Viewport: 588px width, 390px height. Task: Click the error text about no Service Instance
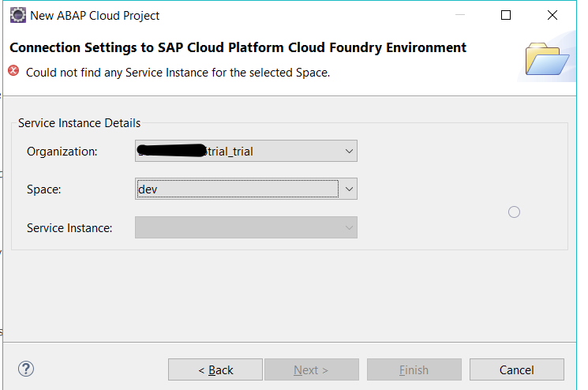pos(178,73)
